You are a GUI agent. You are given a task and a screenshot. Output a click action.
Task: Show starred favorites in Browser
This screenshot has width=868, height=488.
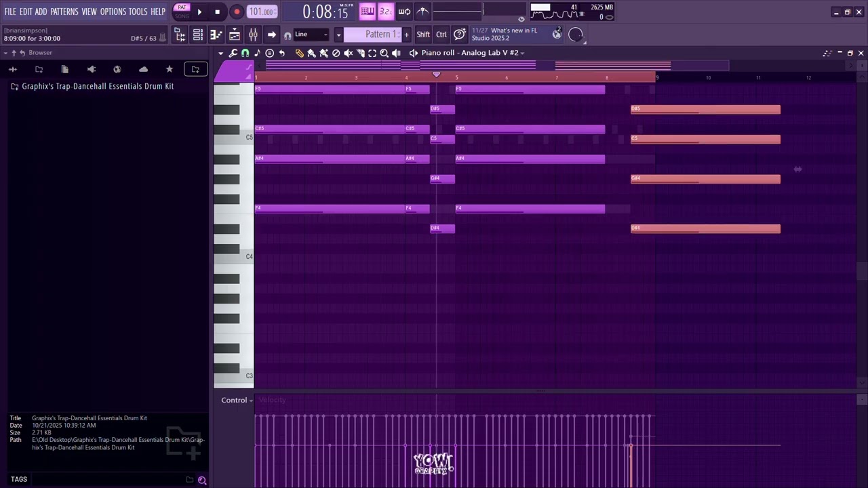[170, 69]
